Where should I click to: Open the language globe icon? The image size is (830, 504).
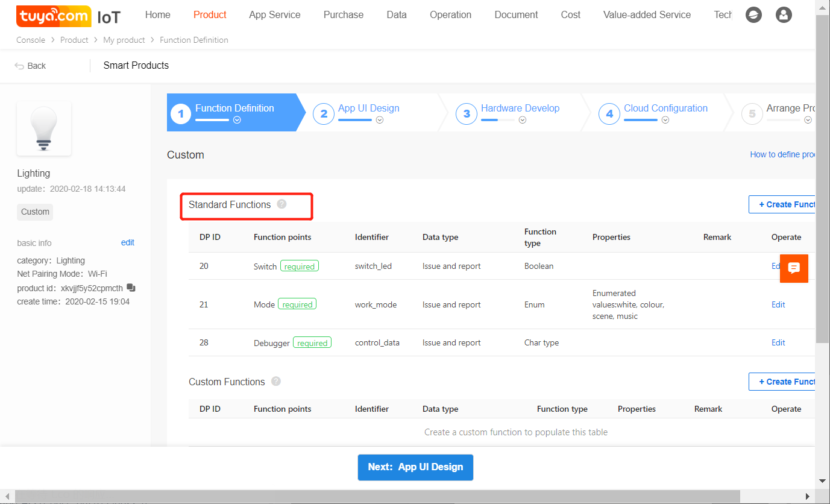coord(753,15)
